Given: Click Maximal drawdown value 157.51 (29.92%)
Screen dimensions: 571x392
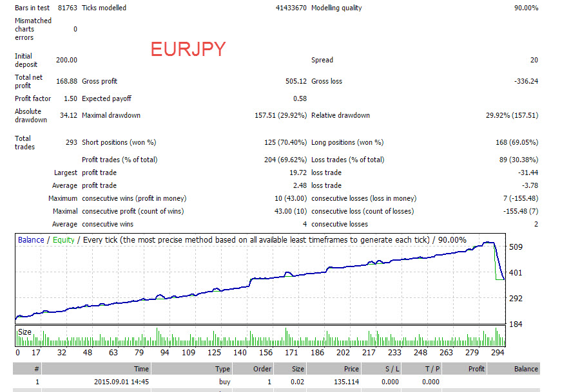Looking at the screenshot, I should tap(280, 115).
